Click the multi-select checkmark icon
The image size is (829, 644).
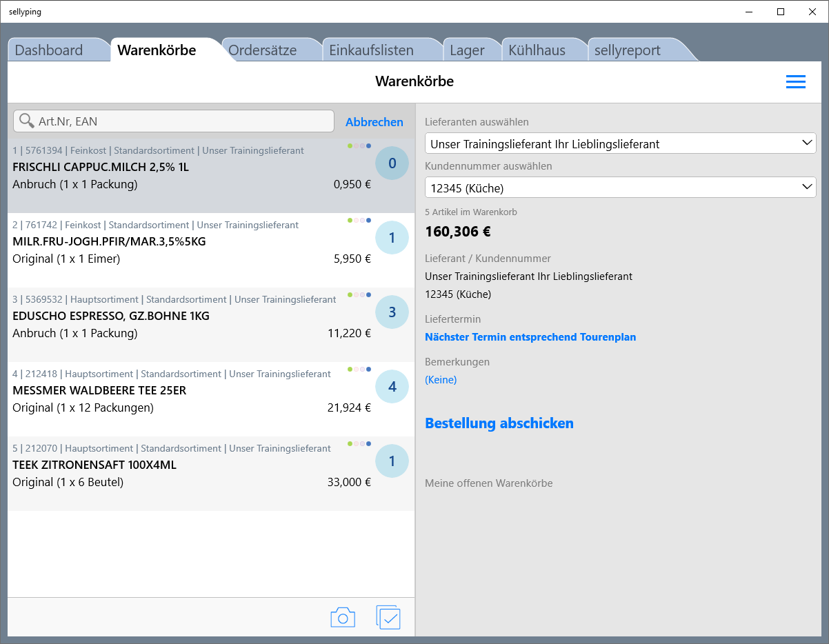(389, 617)
